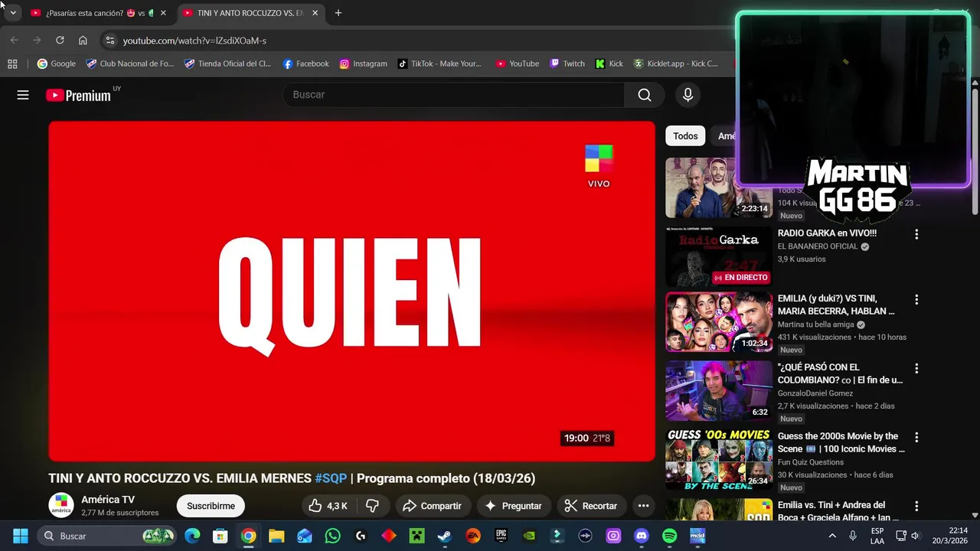Click the browser back arrow

pyautogui.click(x=14, y=41)
